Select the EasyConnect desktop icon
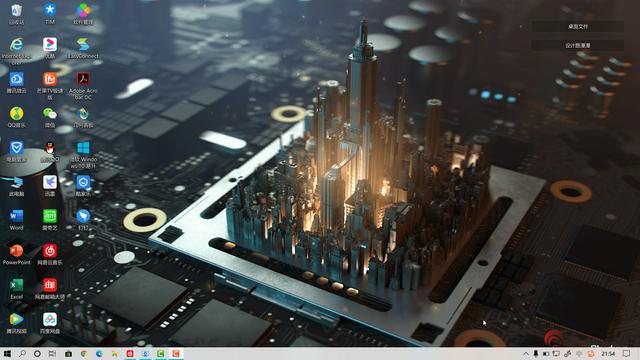Viewport: 640px width, 360px height. point(83,47)
